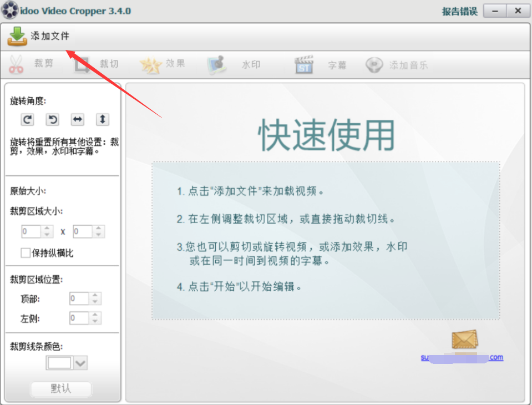Click the star effects icon
This screenshot has width=532, height=405.
tap(151, 65)
